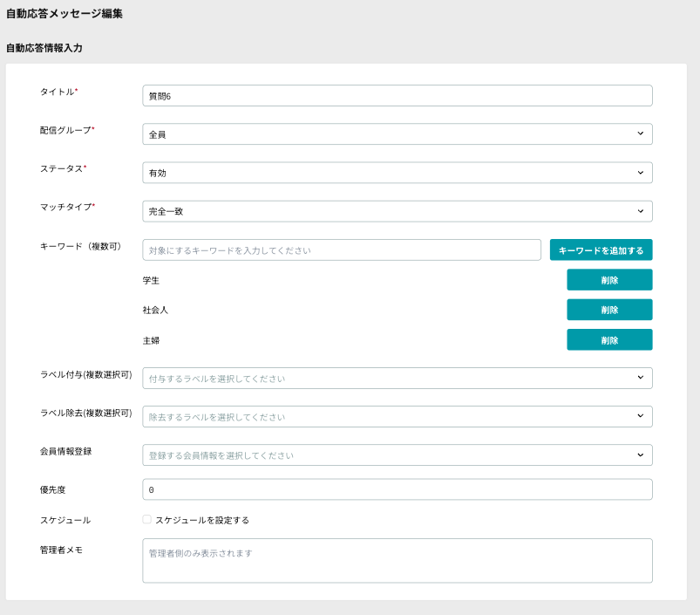Screen dimensions: 700x615
Task: Click the 優先度 priority field
Action: point(397,489)
